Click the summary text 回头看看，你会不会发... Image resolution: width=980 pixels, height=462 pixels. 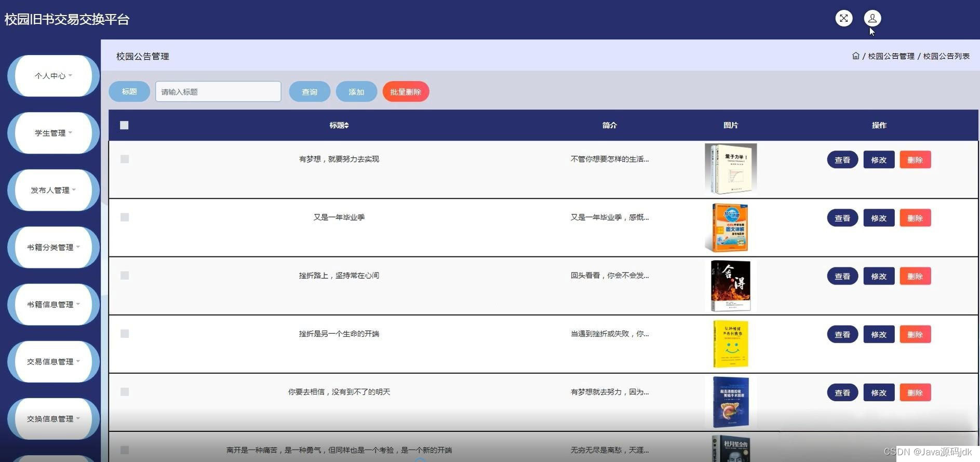click(x=610, y=275)
